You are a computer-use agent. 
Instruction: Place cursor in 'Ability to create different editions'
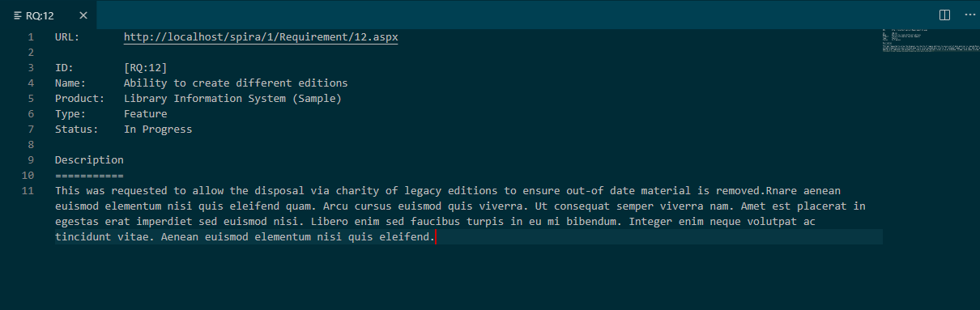pos(236,83)
